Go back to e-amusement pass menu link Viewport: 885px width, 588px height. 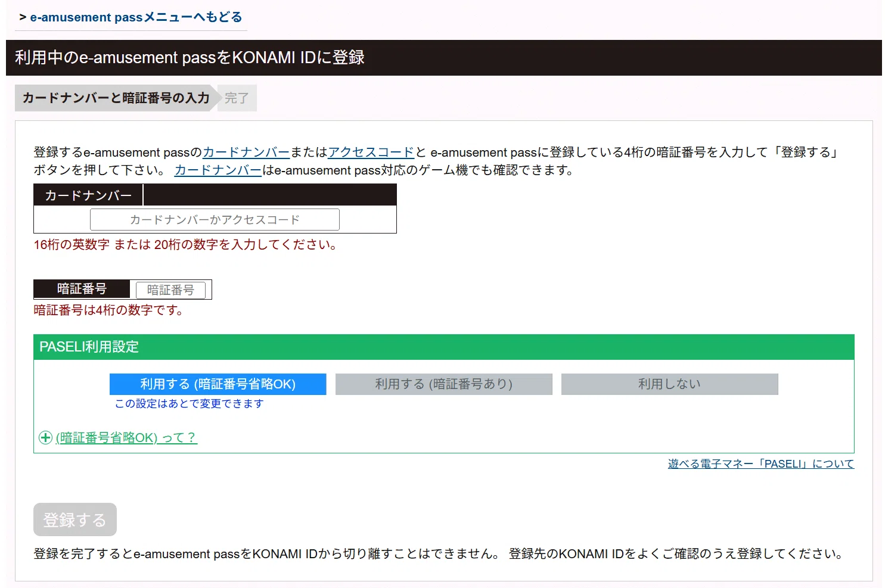click(x=136, y=17)
